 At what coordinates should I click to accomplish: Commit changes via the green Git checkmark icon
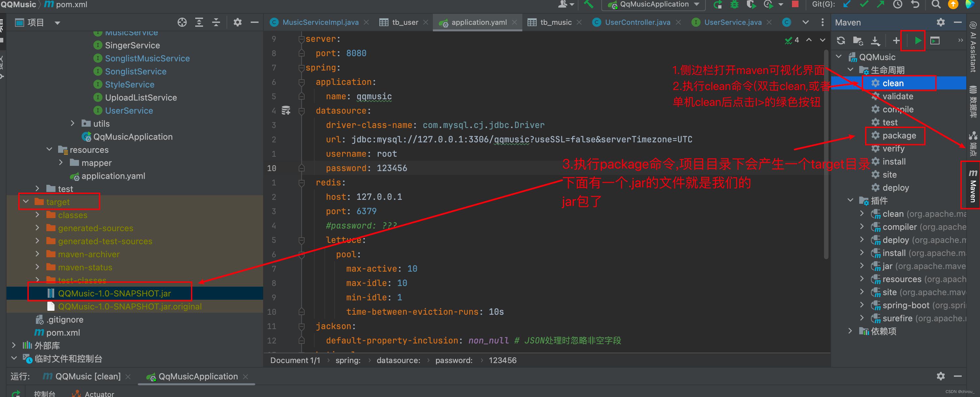864,5
